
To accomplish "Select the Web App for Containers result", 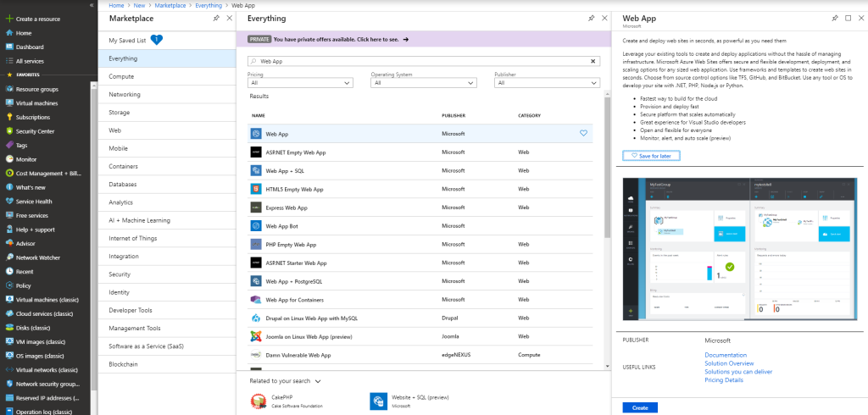I will click(420, 299).
